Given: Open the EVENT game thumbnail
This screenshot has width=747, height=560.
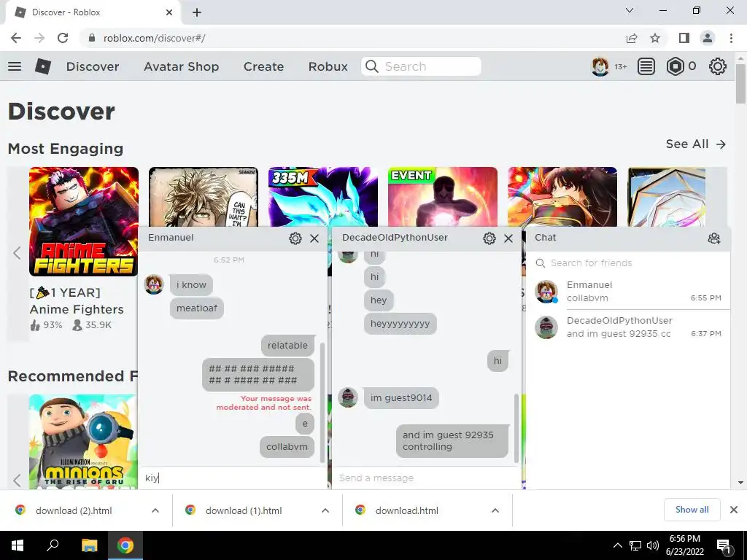Looking at the screenshot, I should pyautogui.click(x=443, y=197).
